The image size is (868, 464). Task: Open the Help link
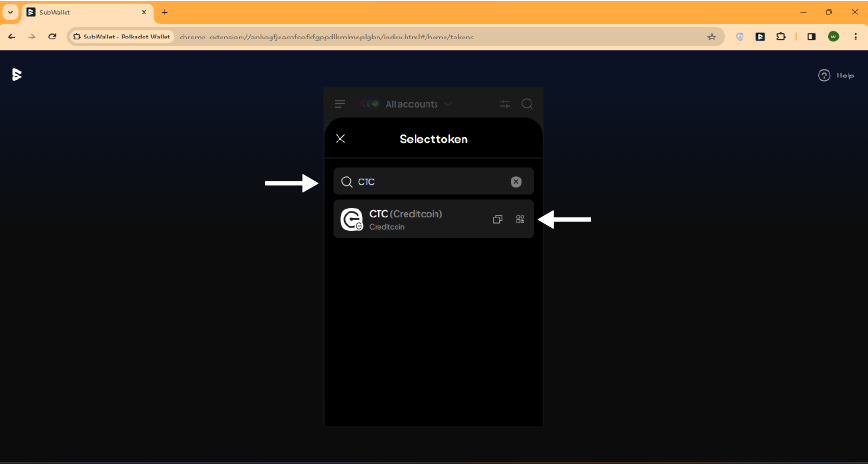point(836,75)
